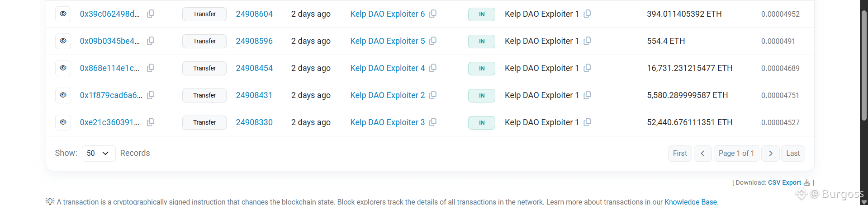This screenshot has height=205, width=868.
Task: Copy transaction hash 0x868e114e1c
Action: [151, 68]
